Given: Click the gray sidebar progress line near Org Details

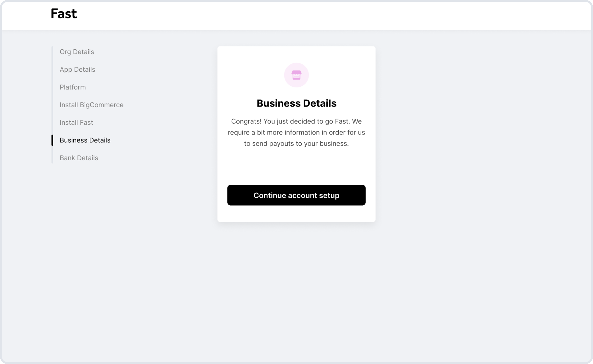Looking at the screenshot, I should pos(52,52).
